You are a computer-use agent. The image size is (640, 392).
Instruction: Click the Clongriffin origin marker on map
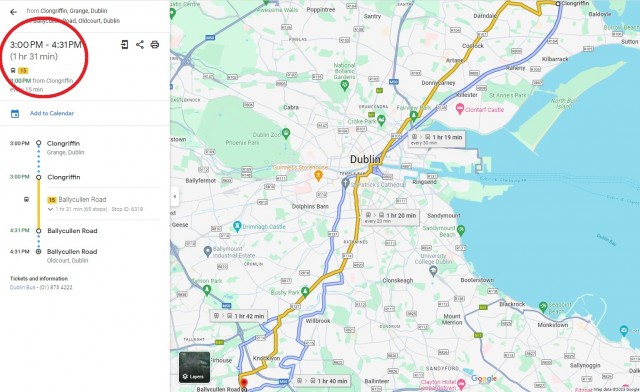[x=558, y=3]
